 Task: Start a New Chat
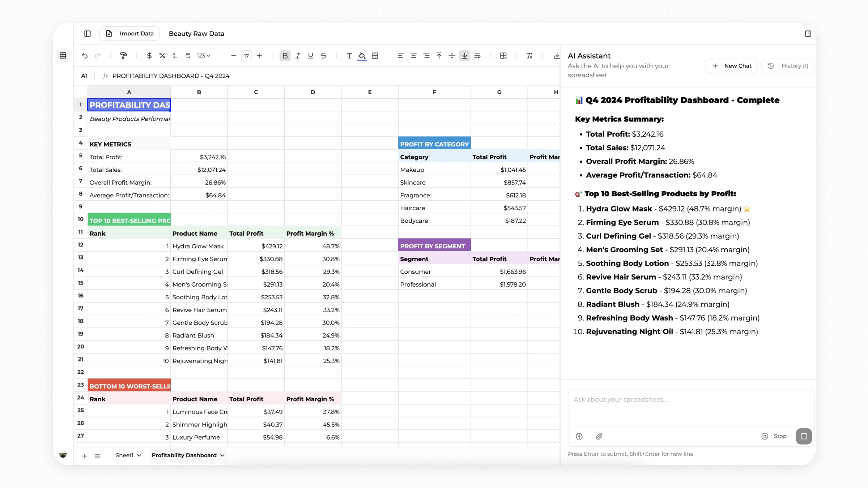[731, 66]
